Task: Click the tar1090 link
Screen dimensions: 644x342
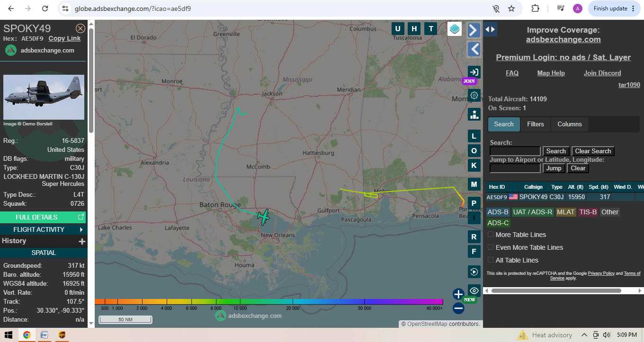Action: pos(629,85)
